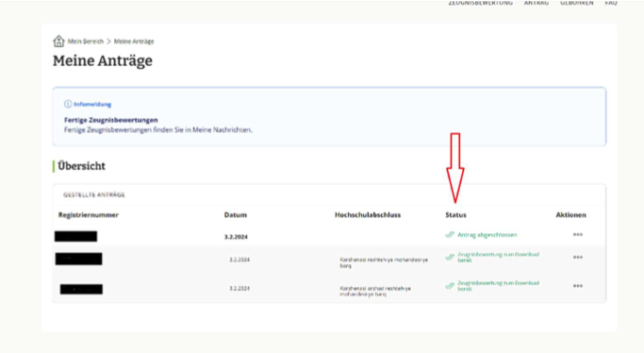Click the Meine Anträge page title
This screenshot has width=644, height=353.
[x=103, y=60]
